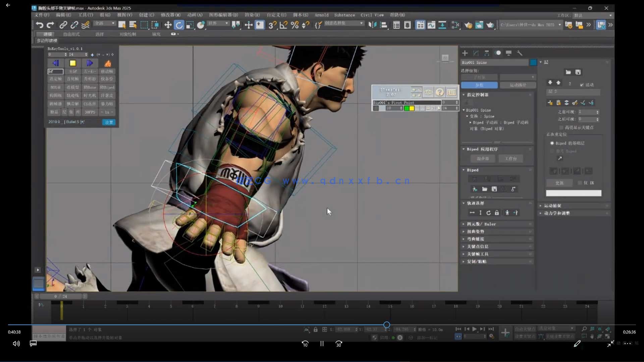Expand the 四元数/ Euler rollout
Viewport: 644px width, 362px height.
click(481, 224)
